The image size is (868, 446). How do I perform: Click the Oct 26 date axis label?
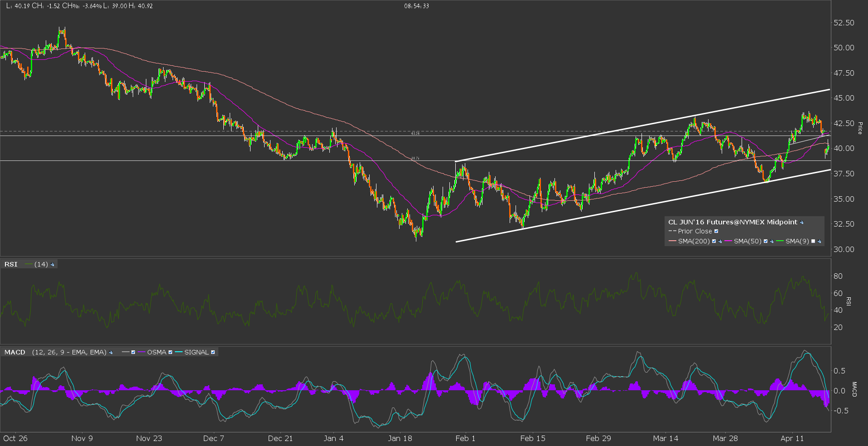15,439
